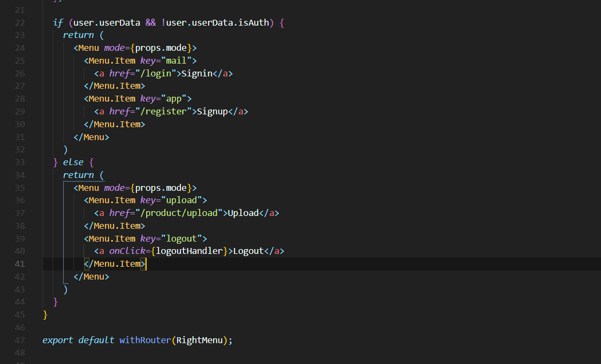Click closing Menu.Item tag on line 41

coord(115,264)
